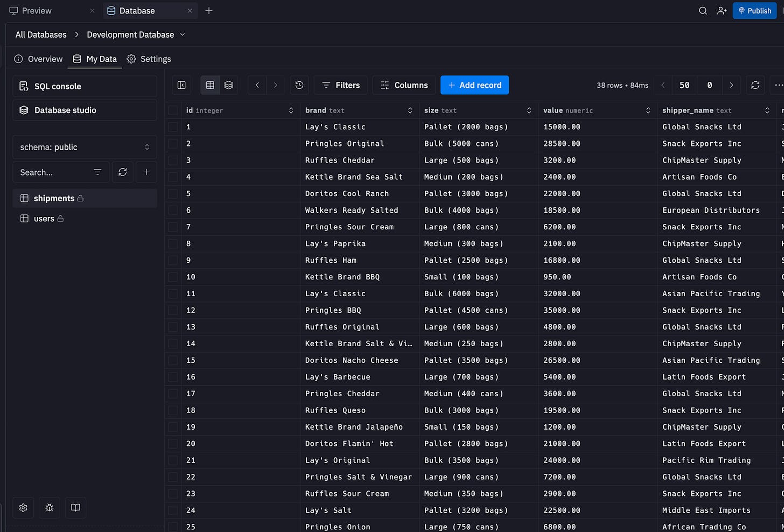
Task: Check the row 8 Lay's Paprika checkbox
Action: click(x=173, y=244)
